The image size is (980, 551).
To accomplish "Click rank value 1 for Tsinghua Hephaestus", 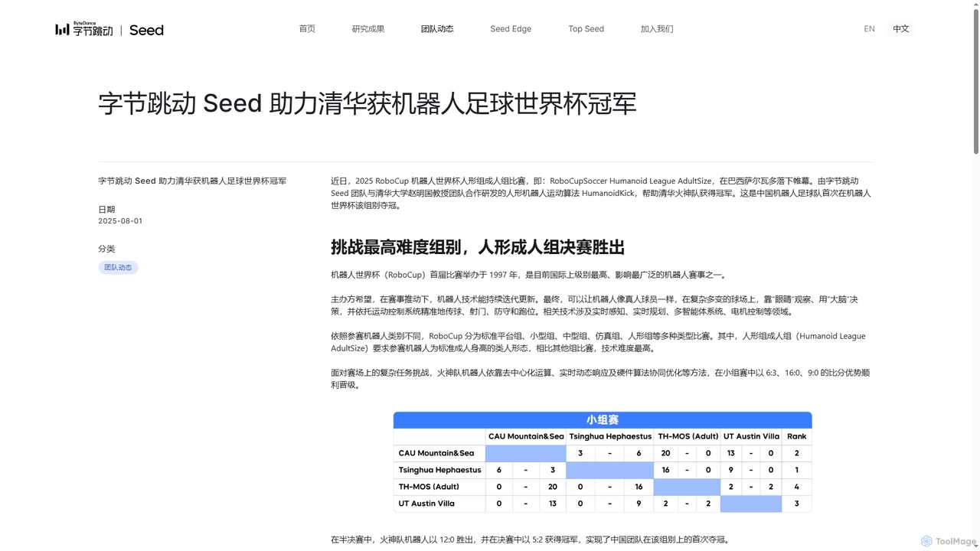I will click(797, 470).
